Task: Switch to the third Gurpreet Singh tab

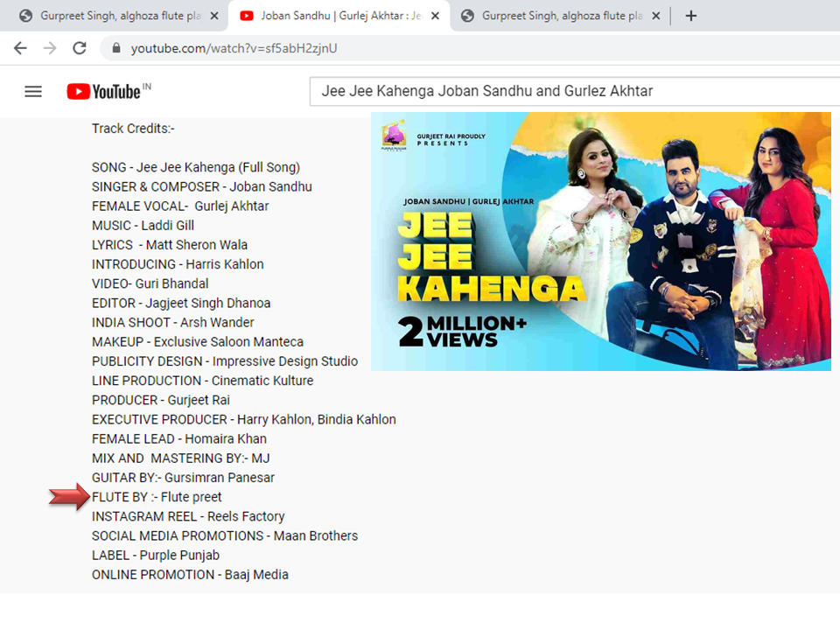Action: [556, 16]
